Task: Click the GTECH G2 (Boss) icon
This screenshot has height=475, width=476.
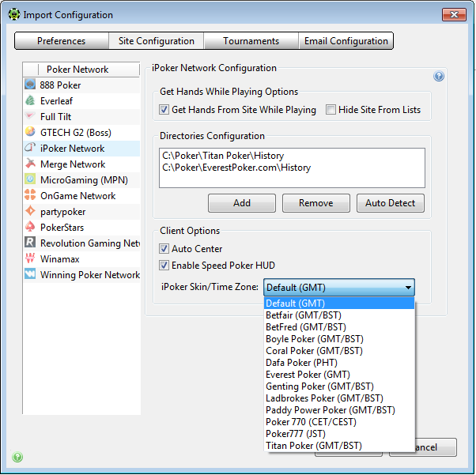Action: tap(30, 132)
